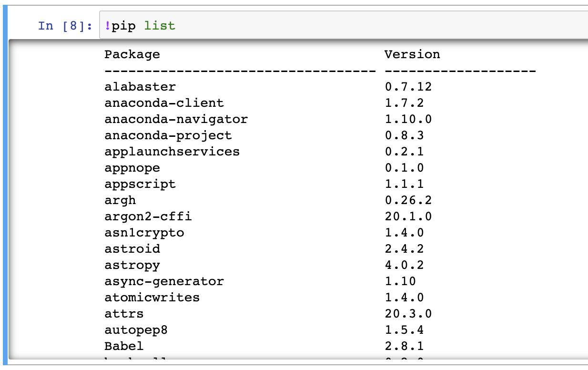
Task: Click version '1.4.0' of asn1crypto
Action: point(405,233)
